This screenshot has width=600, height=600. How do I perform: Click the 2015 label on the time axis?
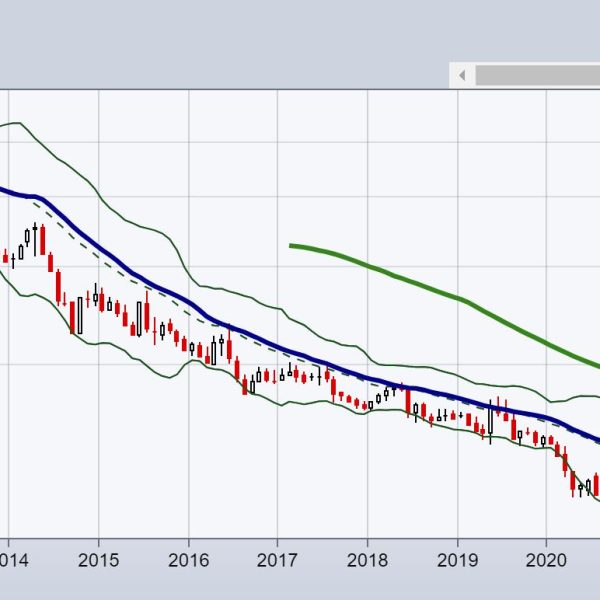(x=98, y=559)
